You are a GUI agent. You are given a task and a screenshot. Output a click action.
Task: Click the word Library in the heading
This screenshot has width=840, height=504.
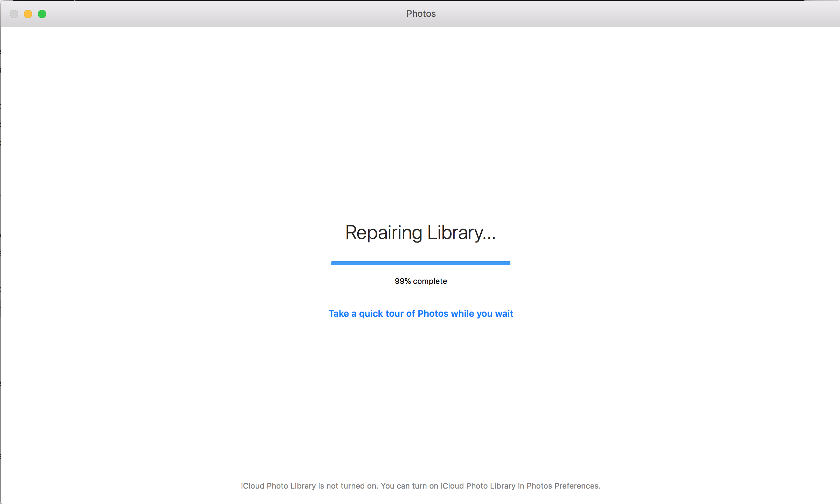(x=455, y=233)
